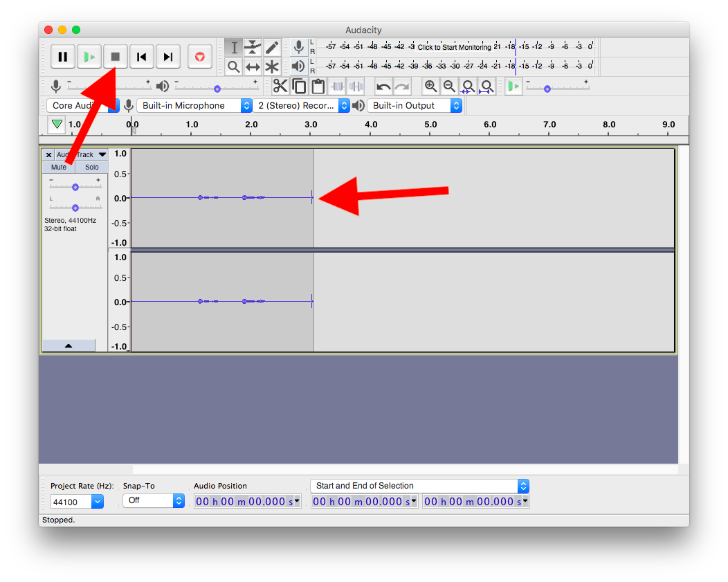Click the 'Stopped.' status bar text
Viewport: 728px width, 582px height.
(59, 520)
